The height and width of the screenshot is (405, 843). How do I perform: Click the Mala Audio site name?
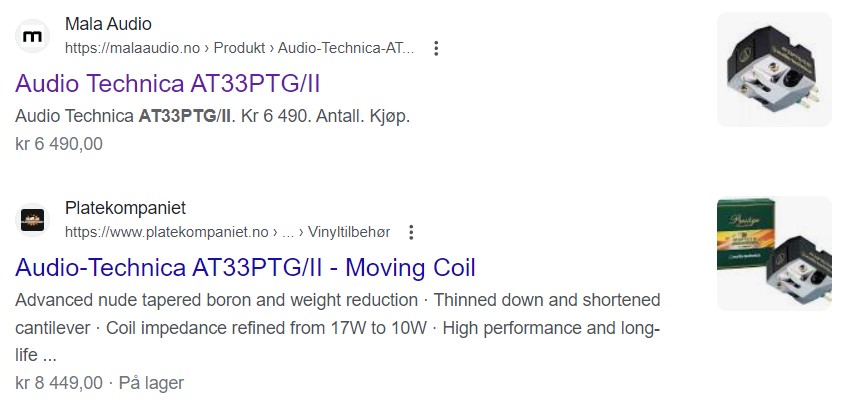[x=108, y=24]
